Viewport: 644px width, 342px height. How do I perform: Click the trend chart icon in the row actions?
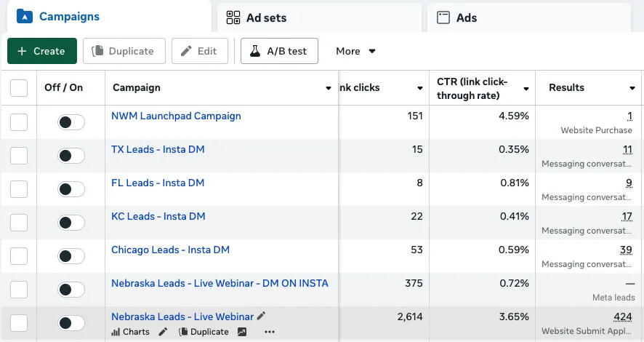242,332
